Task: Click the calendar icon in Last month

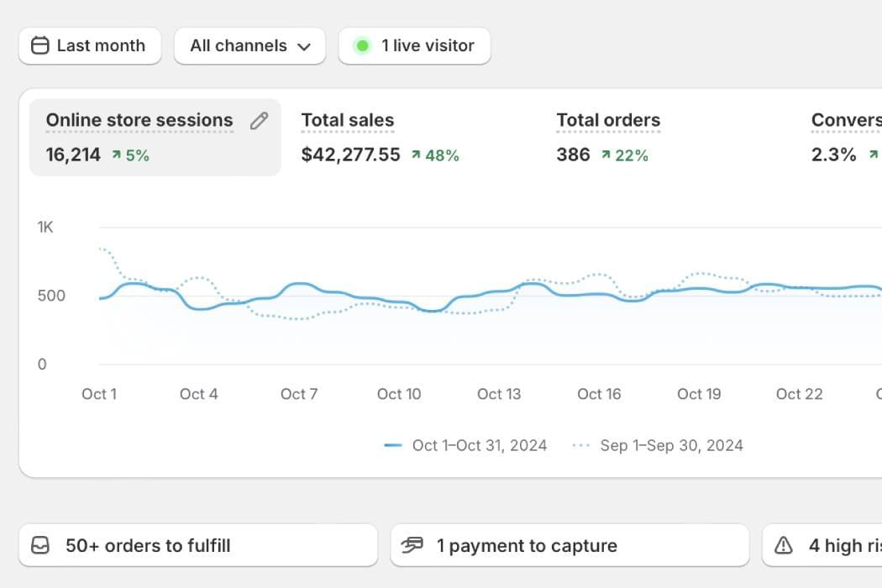Action: 39,46
